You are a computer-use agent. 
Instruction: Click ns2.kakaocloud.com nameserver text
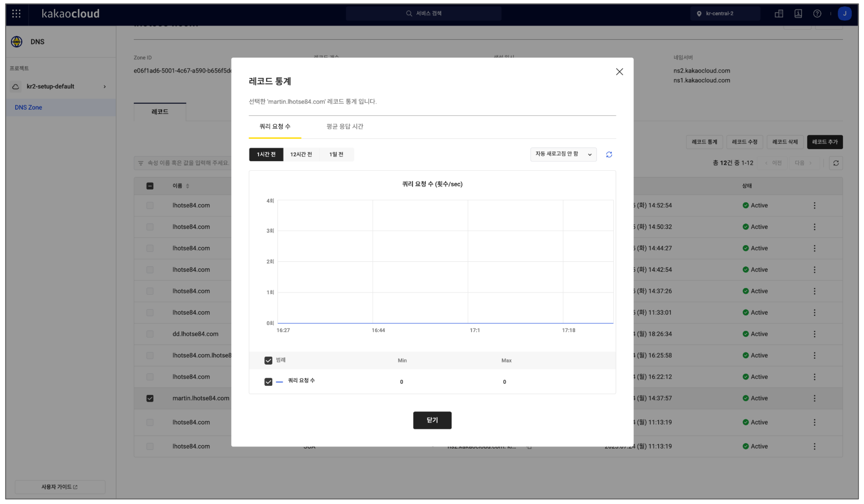coord(701,71)
